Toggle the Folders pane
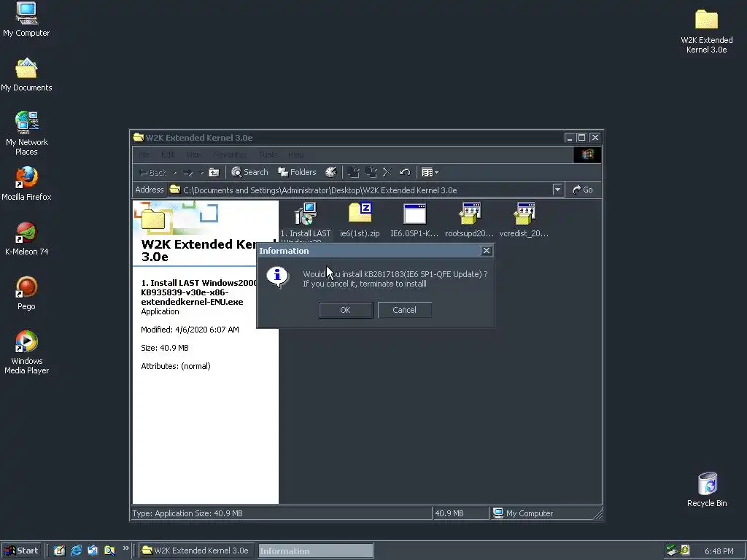Viewport: 747px width, 560px height. 298,172
